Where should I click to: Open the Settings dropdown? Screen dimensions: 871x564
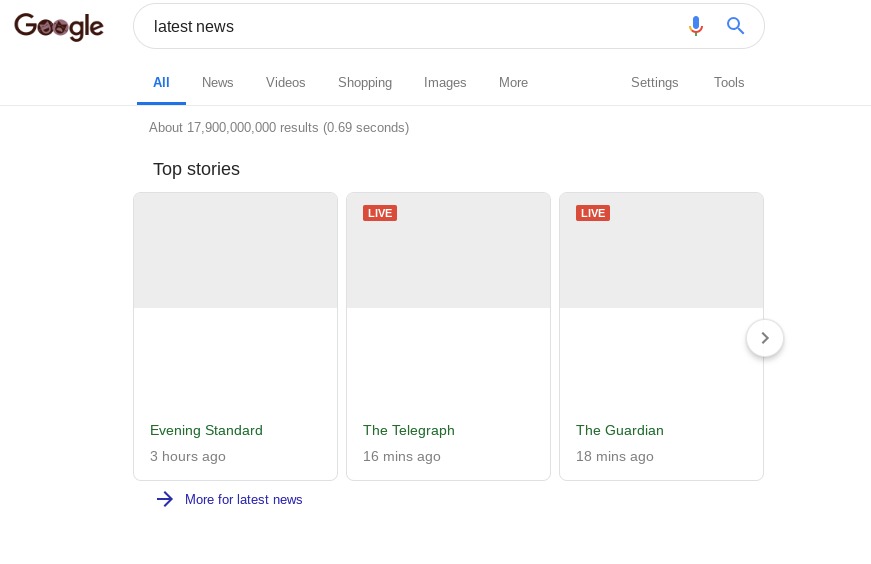click(654, 83)
